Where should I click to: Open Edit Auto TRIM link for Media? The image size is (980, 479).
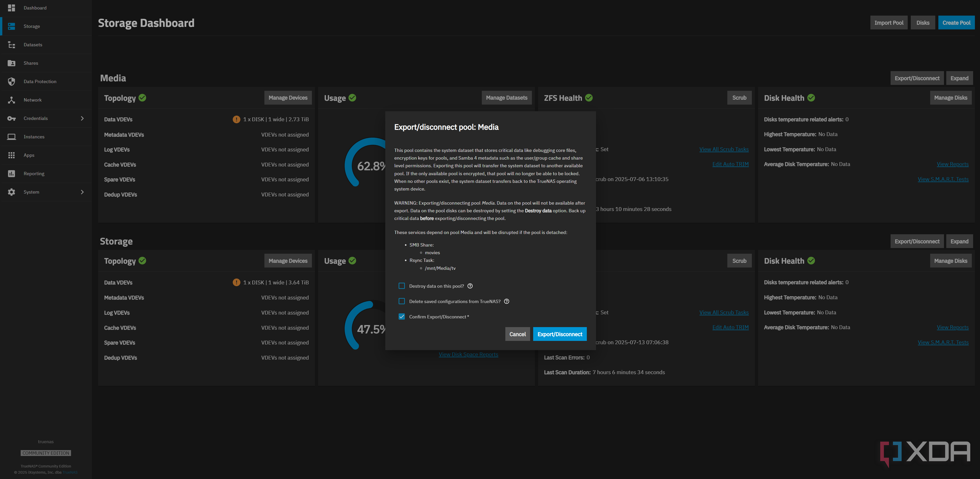point(730,164)
